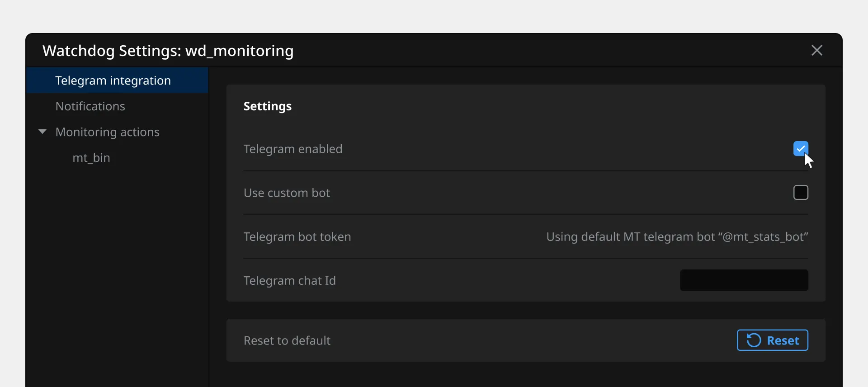Disable the Telegram enabled checkbox
Screen dimensions: 868x387
pyautogui.click(x=801, y=148)
